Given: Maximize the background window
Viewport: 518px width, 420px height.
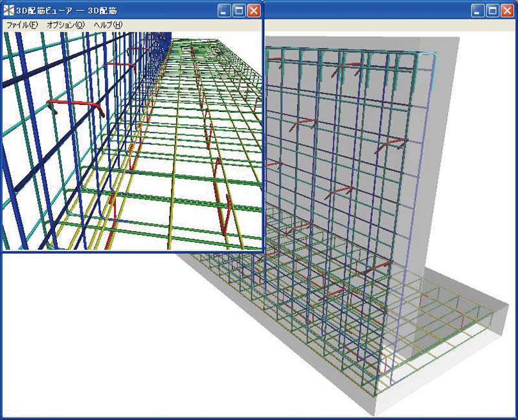Looking at the screenshot, I should (492, 11).
